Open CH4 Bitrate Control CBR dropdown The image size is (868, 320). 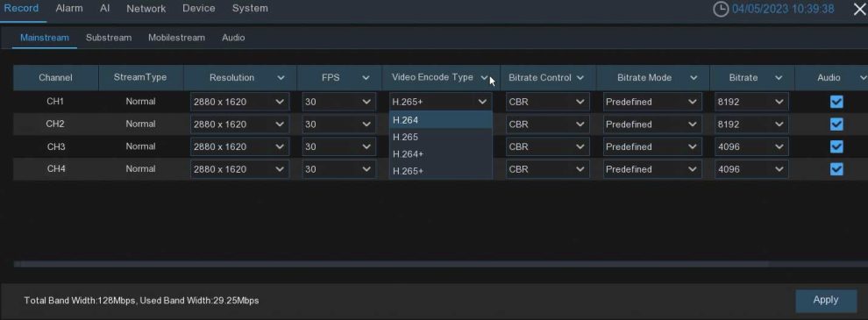(x=547, y=169)
